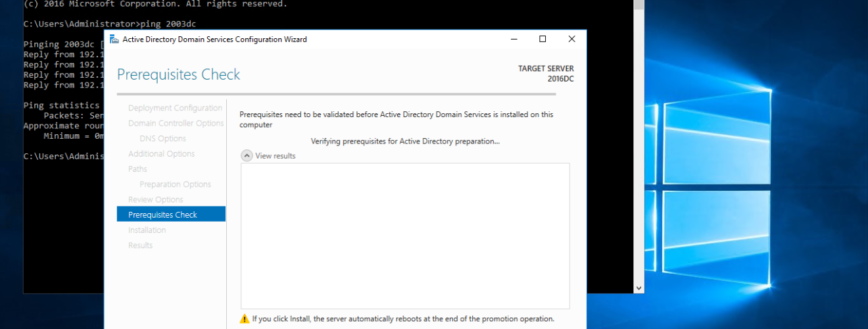Select Domain Controller Options step
868x329 pixels.
[x=176, y=123]
